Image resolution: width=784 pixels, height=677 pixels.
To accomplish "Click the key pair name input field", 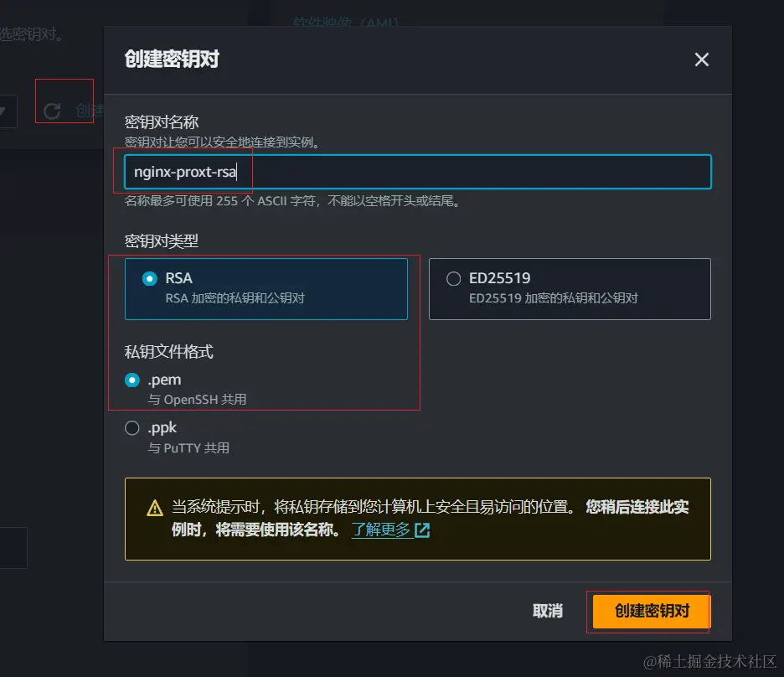I will (417, 172).
